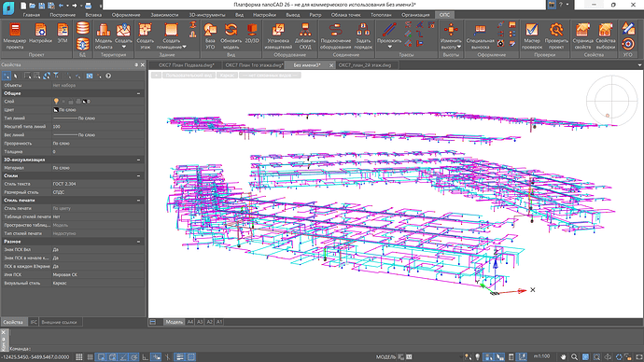Switch the 2D/3D view tool

coord(252,34)
